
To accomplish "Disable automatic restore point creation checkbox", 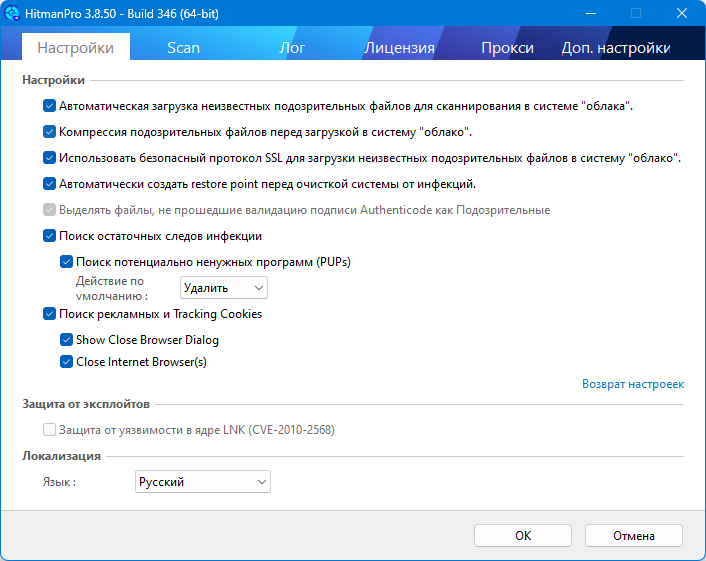I will pos(50,184).
